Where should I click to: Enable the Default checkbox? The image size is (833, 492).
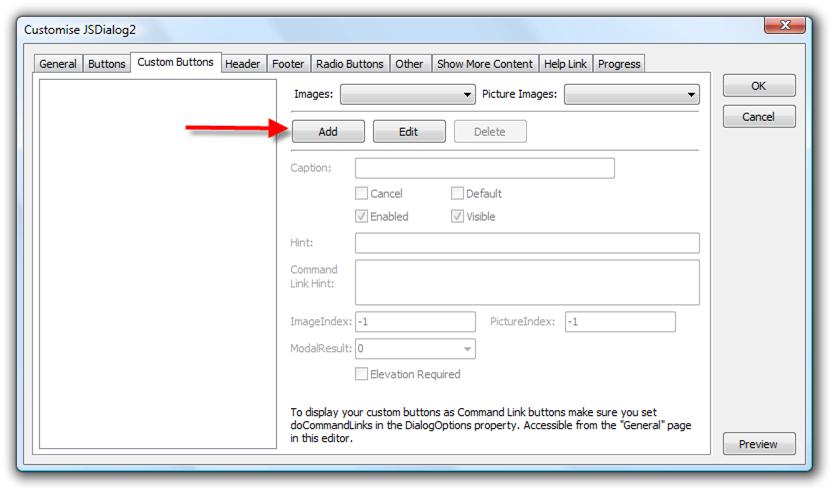[x=457, y=194]
